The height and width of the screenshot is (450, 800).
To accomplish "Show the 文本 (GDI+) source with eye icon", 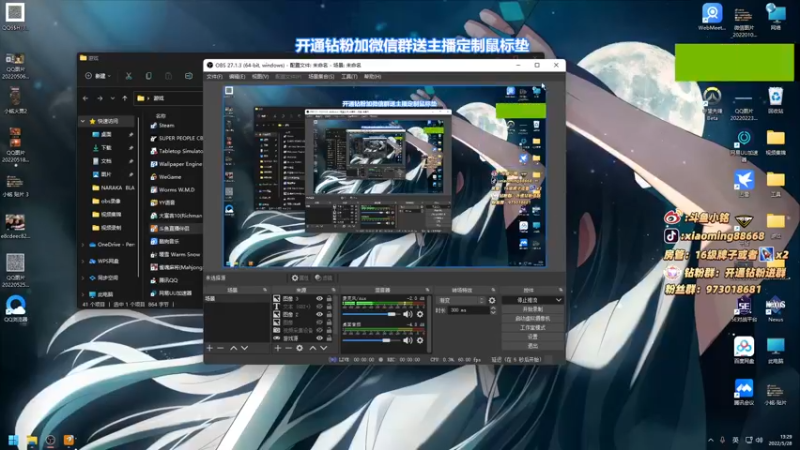I will point(319,307).
